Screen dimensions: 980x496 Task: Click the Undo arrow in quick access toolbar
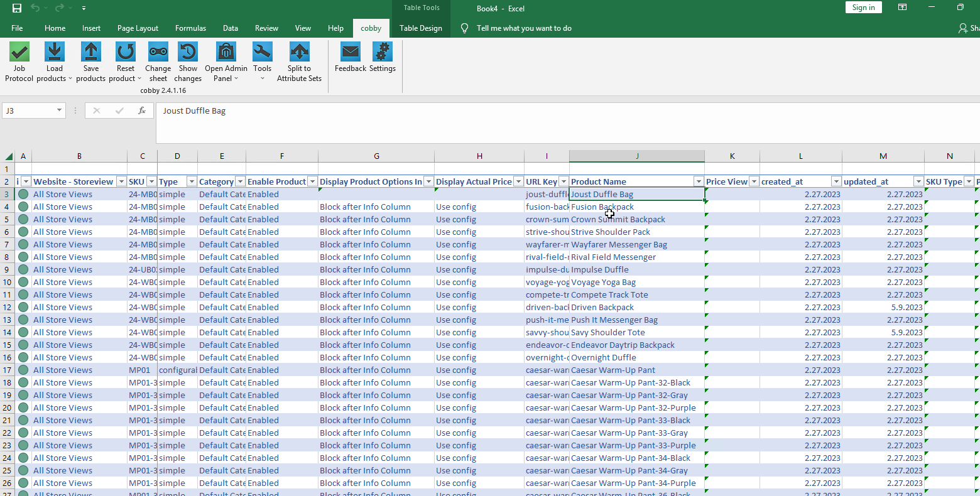tap(35, 8)
